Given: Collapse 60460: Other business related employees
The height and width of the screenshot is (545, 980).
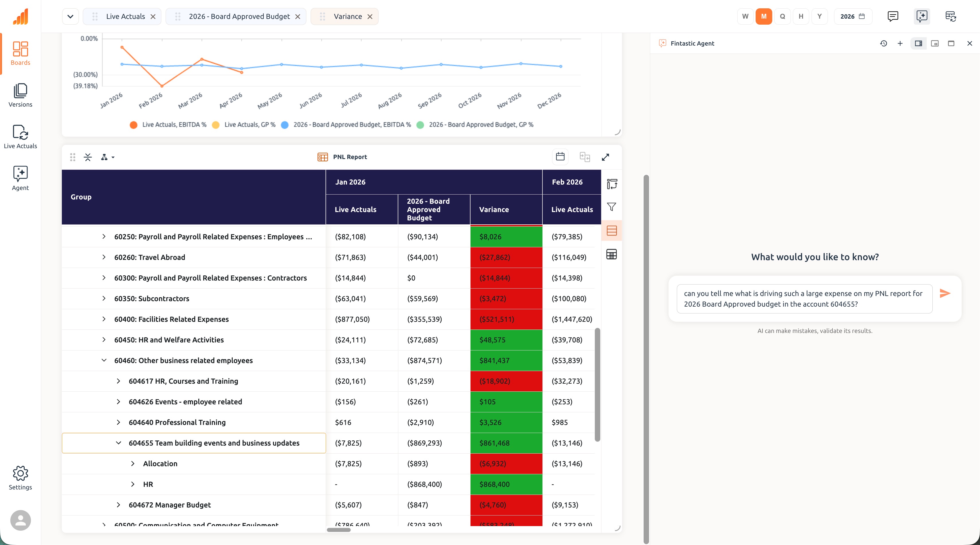Looking at the screenshot, I should [x=104, y=360].
